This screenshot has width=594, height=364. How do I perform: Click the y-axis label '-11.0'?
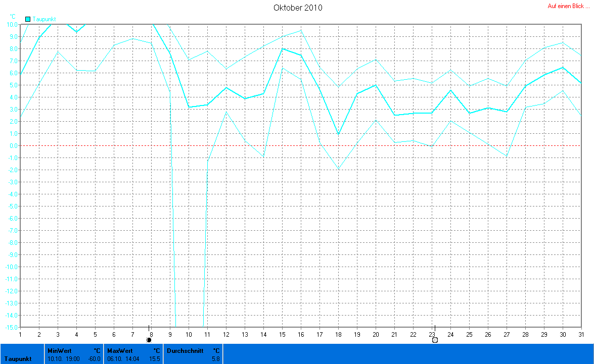pos(11,279)
